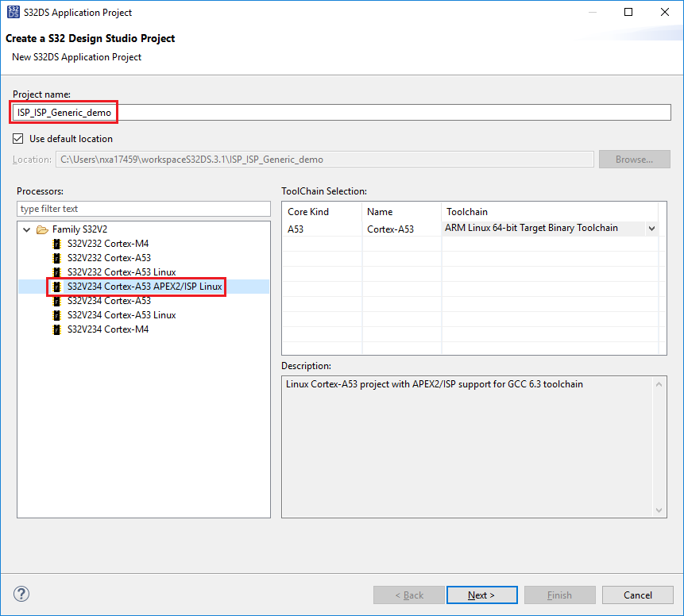
Task: Click the Cortex-A53 name cell
Action: point(402,229)
